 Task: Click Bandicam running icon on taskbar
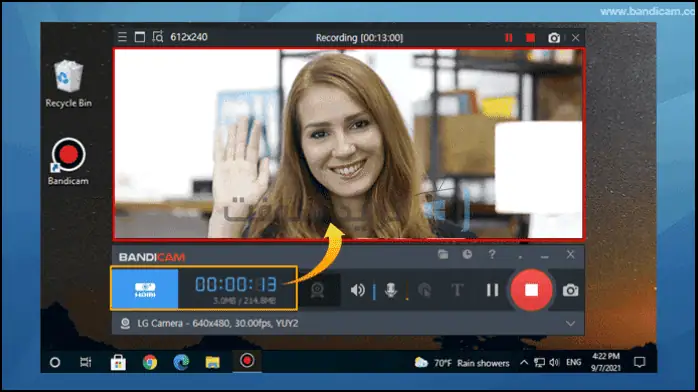pos(247,361)
